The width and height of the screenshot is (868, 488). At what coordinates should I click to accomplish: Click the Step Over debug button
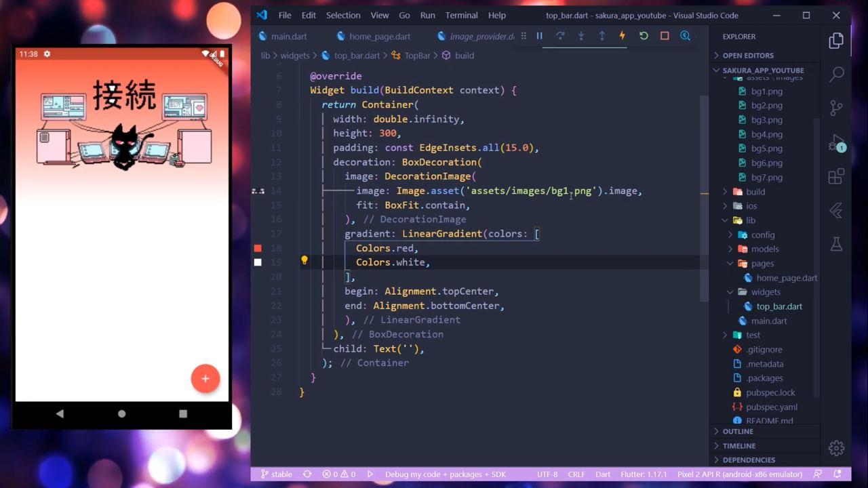pyautogui.click(x=560, y=36)
